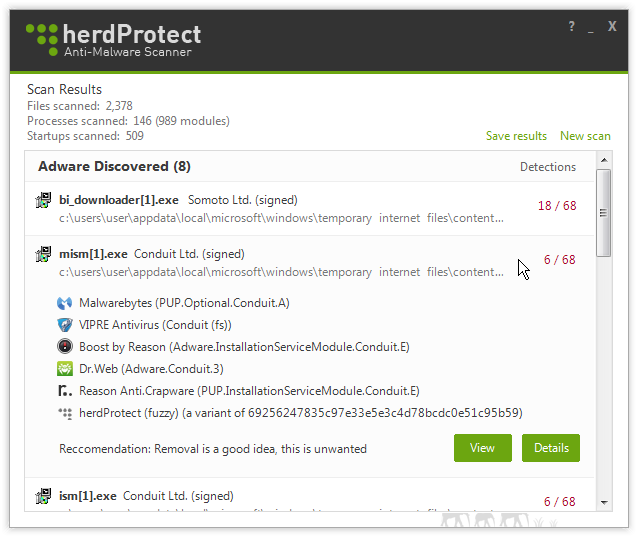Click the ism[1].exe file icon
The image size is (640, 538).
[43, 496]
